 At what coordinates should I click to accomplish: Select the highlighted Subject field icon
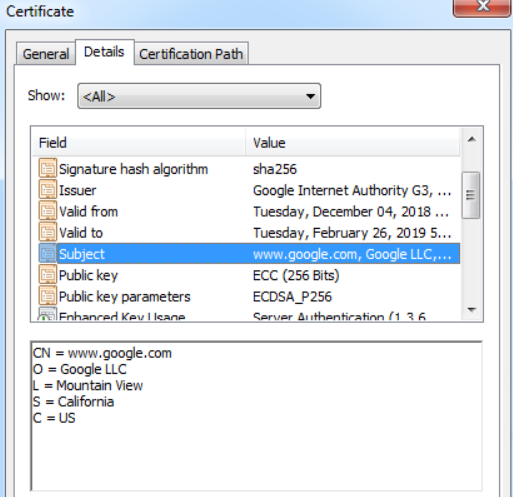point(48,253)
